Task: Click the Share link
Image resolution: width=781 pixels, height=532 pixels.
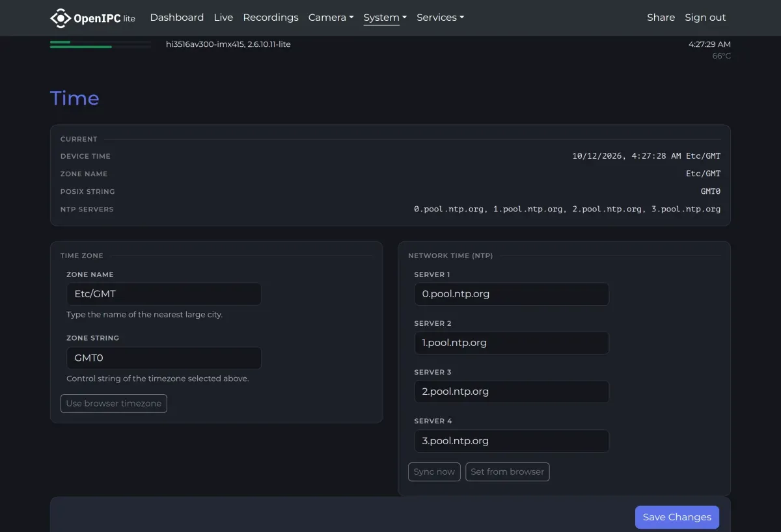Action: click(661, 18)
